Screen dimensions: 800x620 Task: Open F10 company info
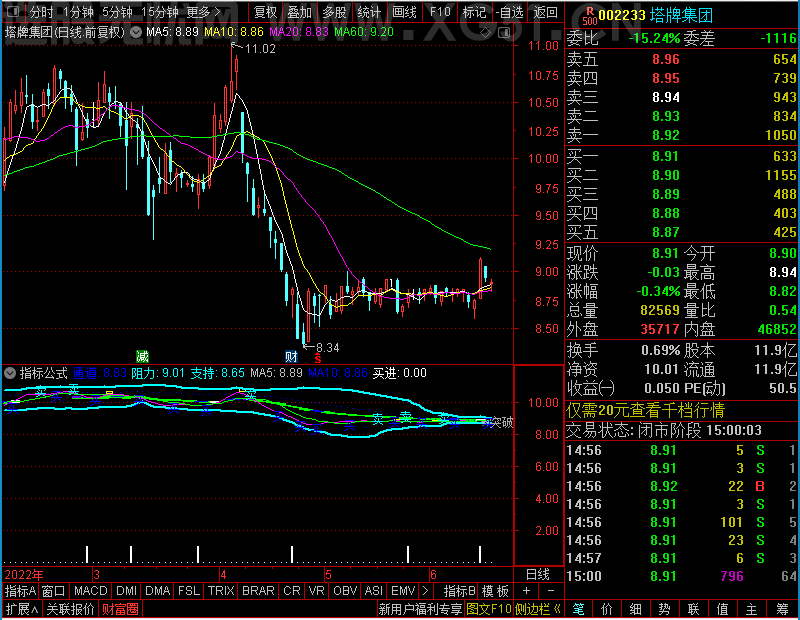[x=440, y=12]
